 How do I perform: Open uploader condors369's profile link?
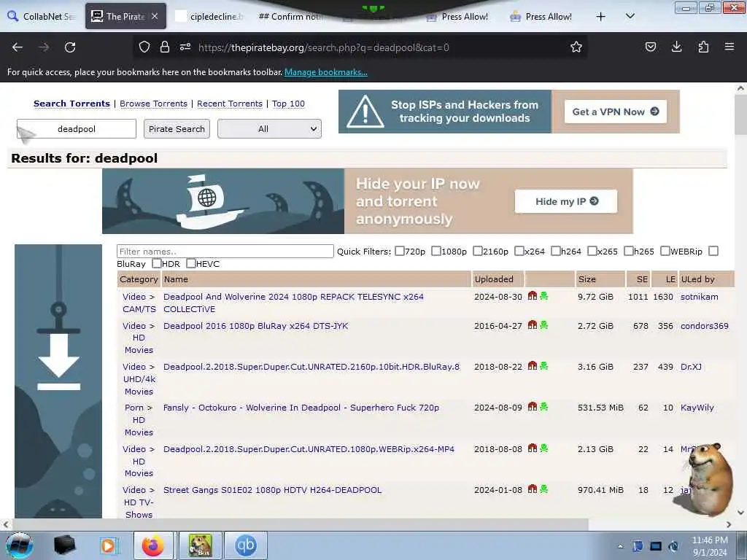[x=704, y=326]
